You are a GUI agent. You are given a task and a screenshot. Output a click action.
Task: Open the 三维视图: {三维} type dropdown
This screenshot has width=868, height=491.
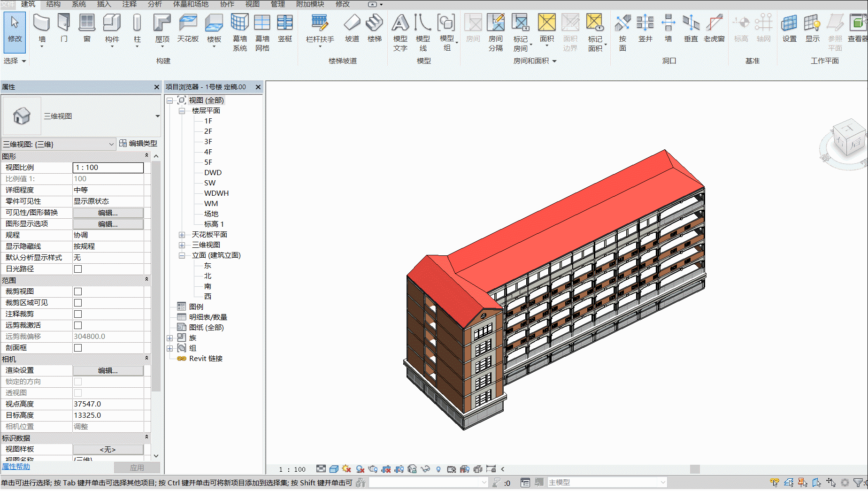pos(58,144)
